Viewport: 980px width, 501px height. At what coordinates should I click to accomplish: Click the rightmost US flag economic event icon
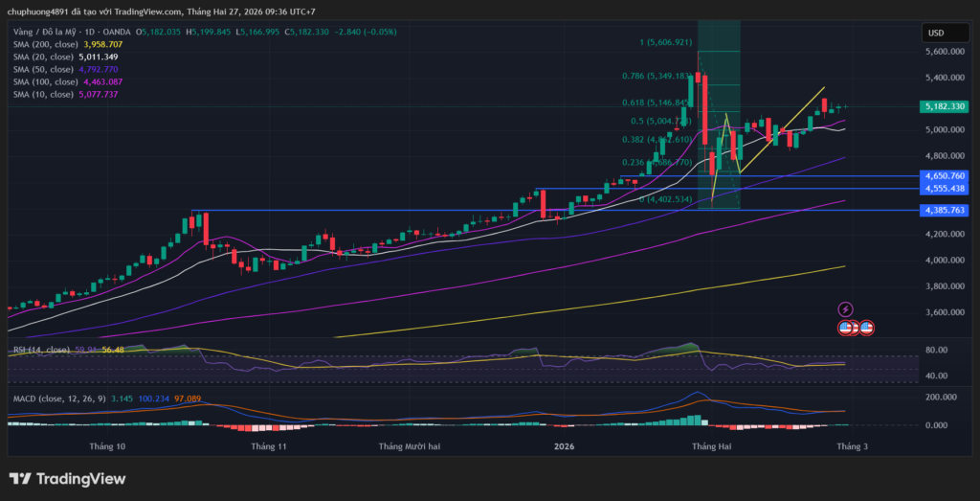(x=865, y=328)
